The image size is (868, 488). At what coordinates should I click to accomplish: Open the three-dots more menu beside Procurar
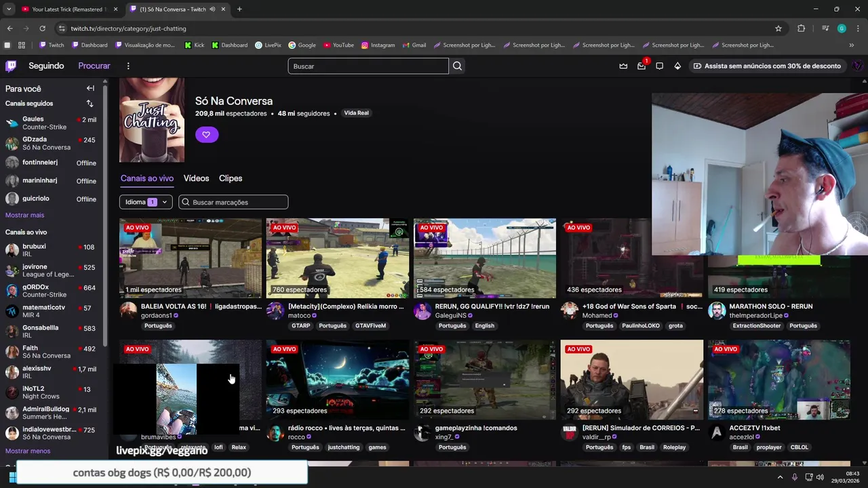128,66
